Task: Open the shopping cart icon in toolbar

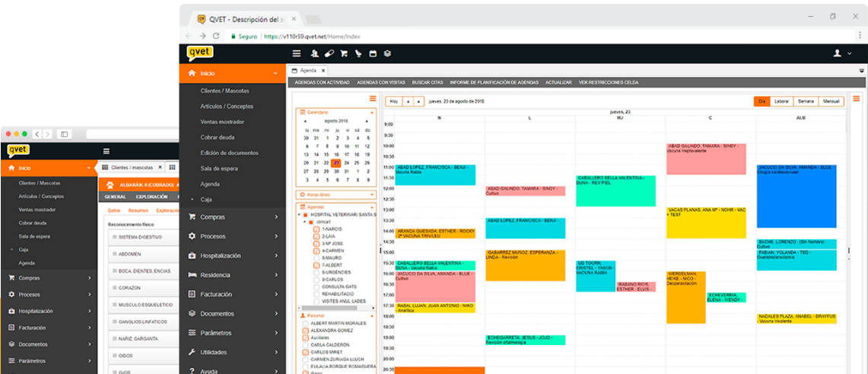Action: pyautogui.click(x=344, y=53)
